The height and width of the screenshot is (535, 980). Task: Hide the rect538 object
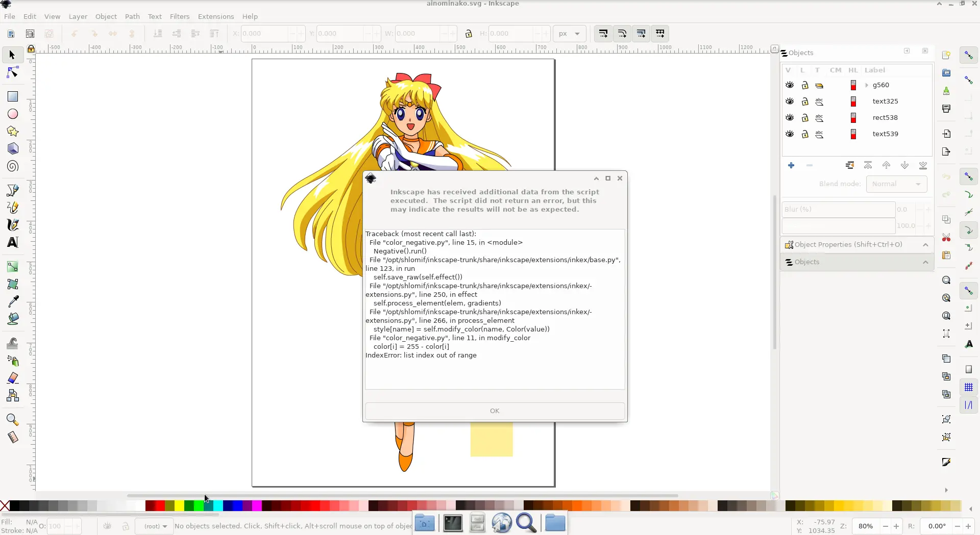790,118
